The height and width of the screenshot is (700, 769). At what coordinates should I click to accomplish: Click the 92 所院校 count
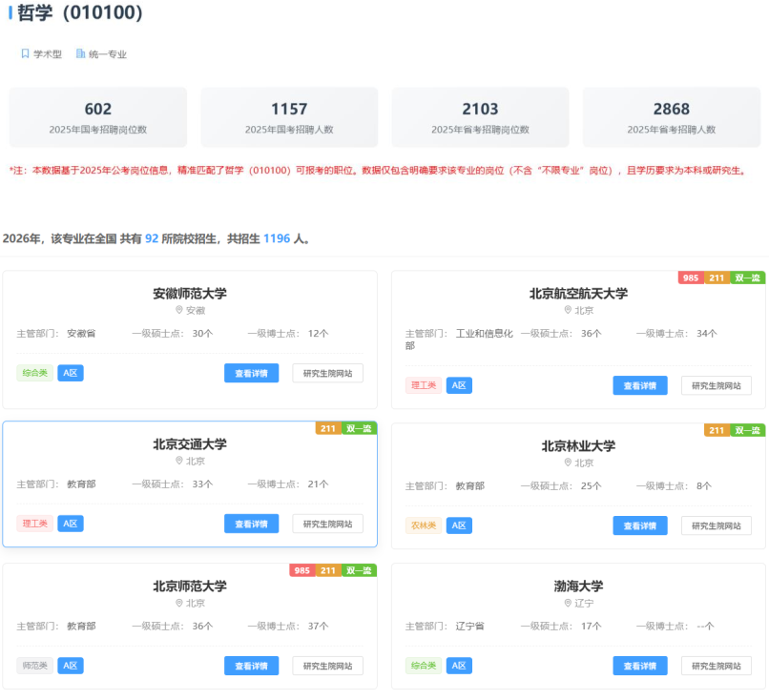[x=152, y=238]
